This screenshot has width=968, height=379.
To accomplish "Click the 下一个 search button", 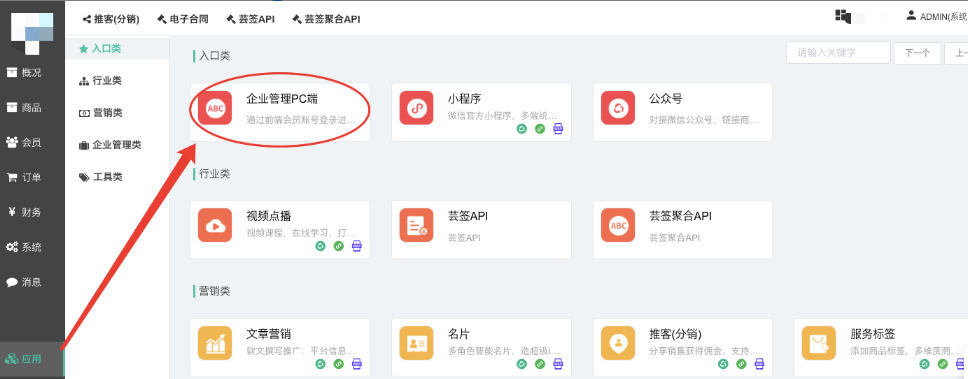I will (x=917, y=53).
